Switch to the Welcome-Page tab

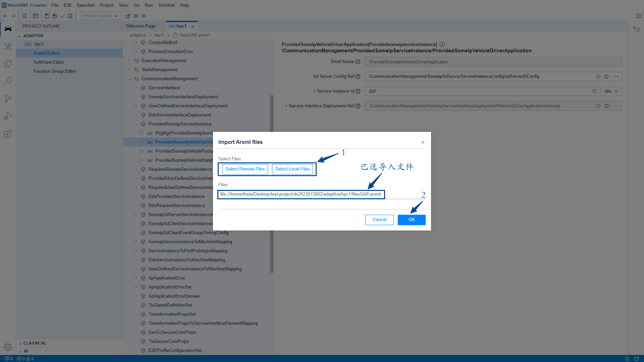pos(140,26)
